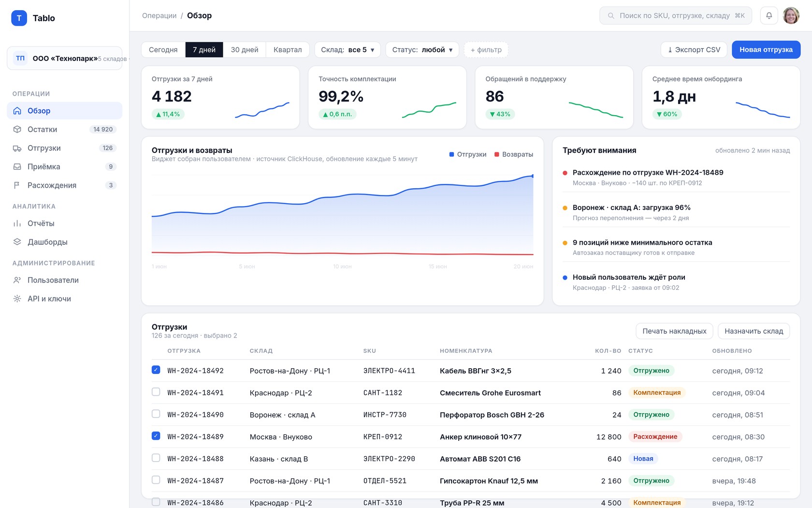Click the blue dot of new user alert

click(x=565, y=278)
